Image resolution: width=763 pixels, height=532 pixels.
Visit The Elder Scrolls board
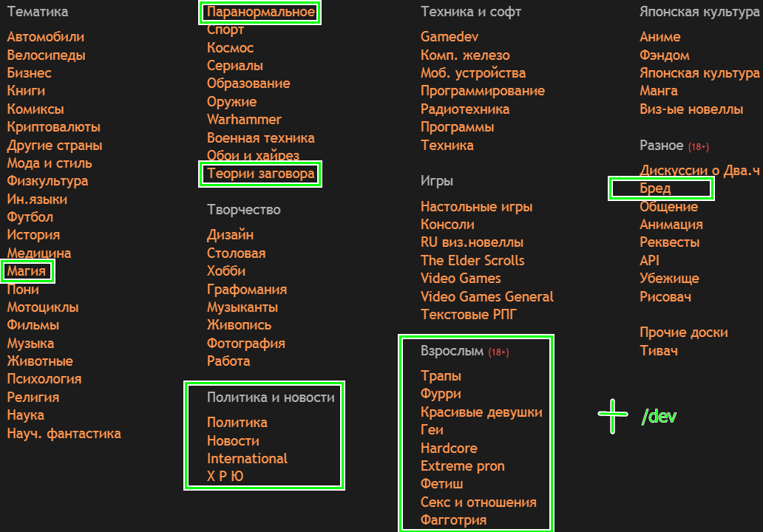(x=472, y=261)
